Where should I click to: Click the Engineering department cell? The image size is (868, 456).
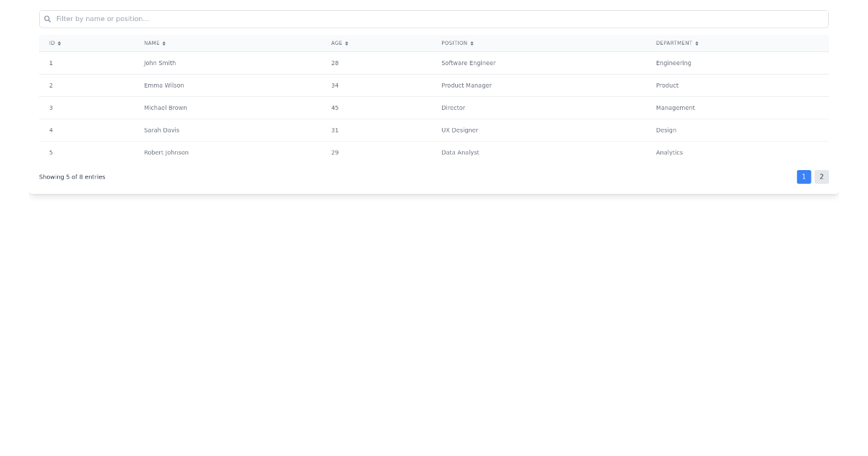point(673,63)
